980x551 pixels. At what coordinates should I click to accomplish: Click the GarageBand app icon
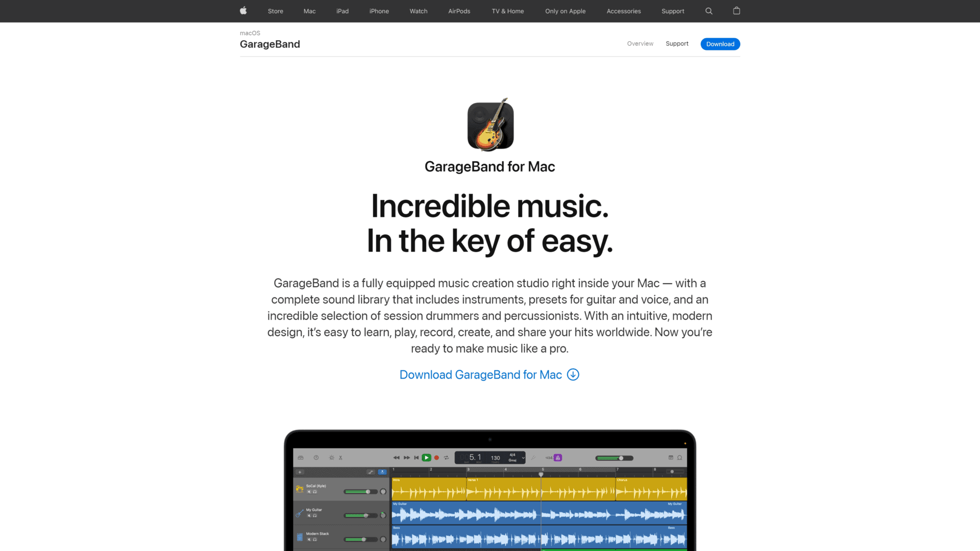pos(490,124)
